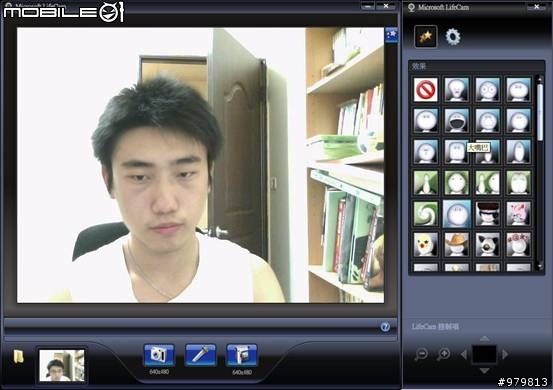Click effects list scrollbar down arrow
The height and width of the screenshot is (390, 553).
click(x=540, y=267)
